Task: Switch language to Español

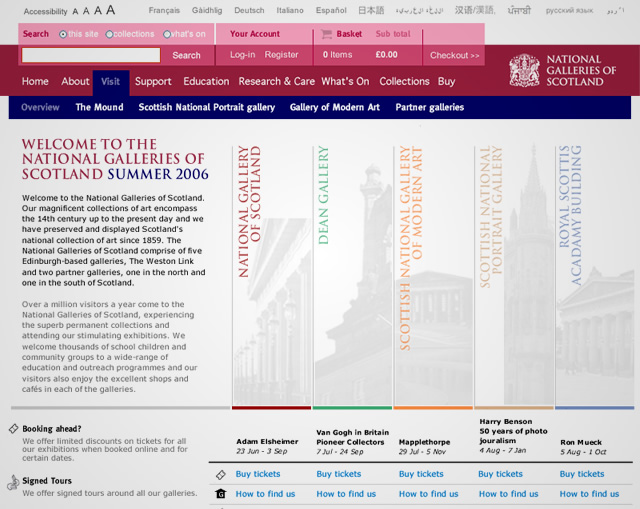Action: pos(331,11)
